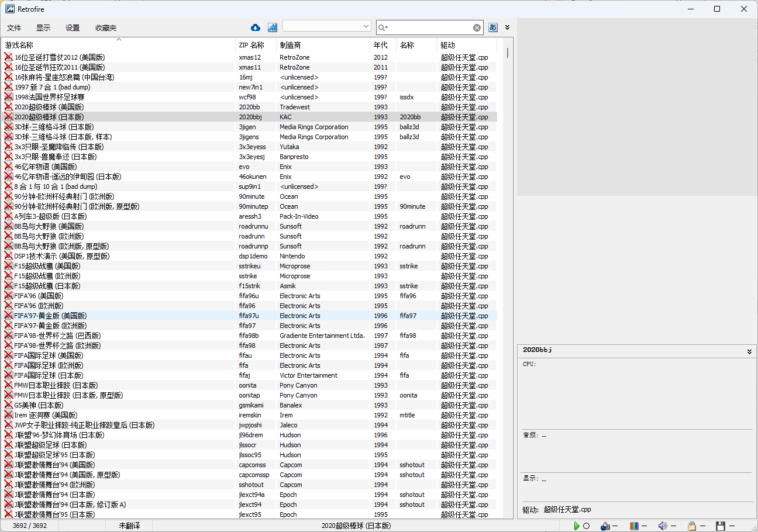758x532 pixels.
Task: Click ZIP name cell capcomssp
Action: point(254,475)
